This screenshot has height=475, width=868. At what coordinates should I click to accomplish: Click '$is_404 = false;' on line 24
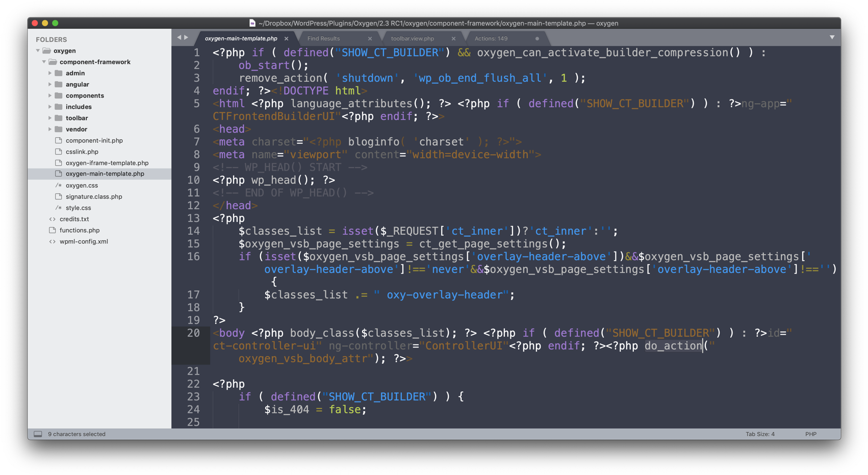(315, 410)
